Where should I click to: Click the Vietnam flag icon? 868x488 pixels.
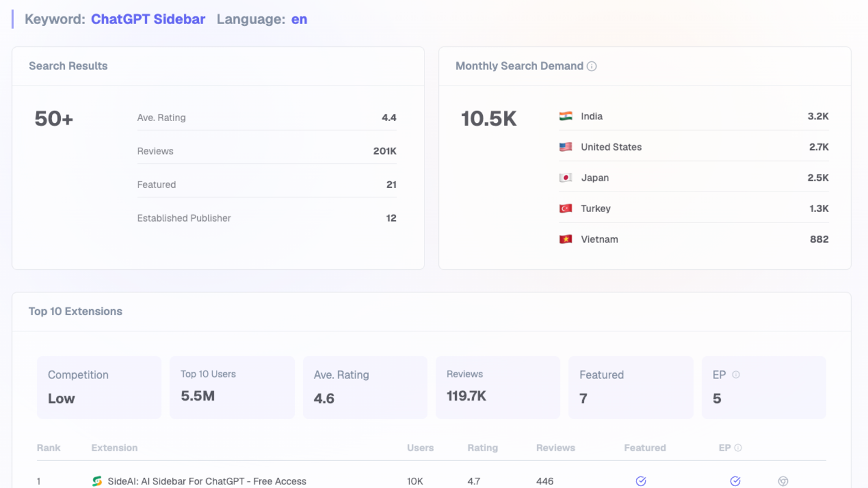click(x=565, y=239)
